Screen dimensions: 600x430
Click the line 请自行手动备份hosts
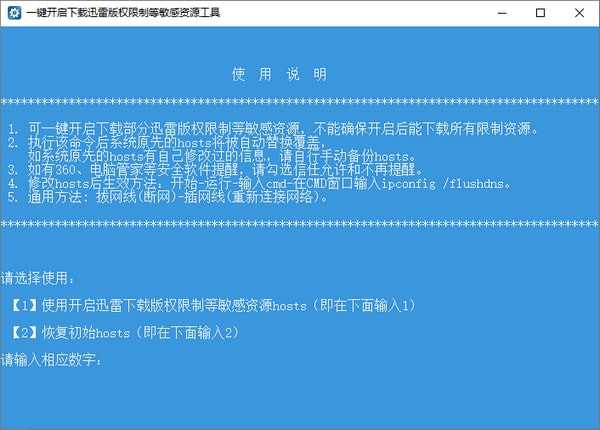(x=222, y=156)
